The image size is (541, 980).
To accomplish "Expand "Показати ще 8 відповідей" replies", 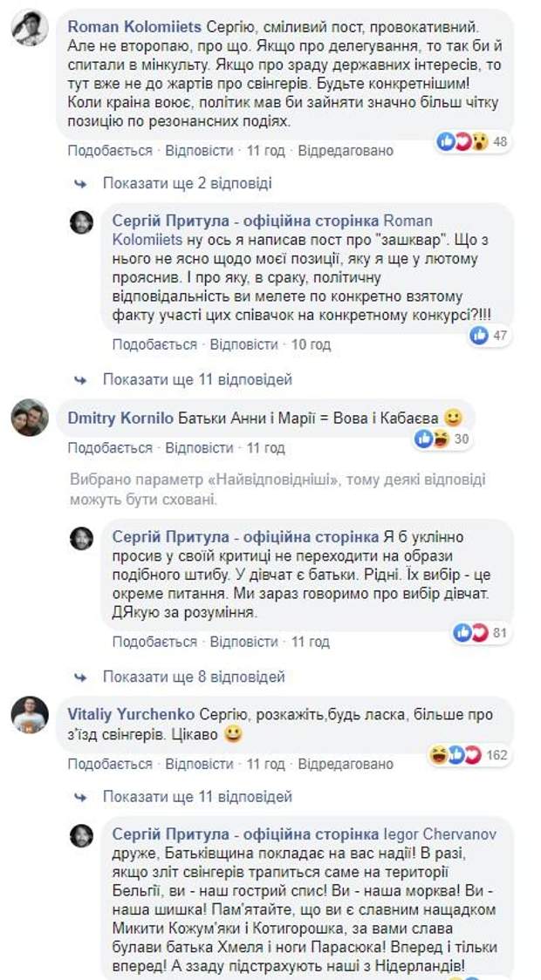I will point(194,677).
